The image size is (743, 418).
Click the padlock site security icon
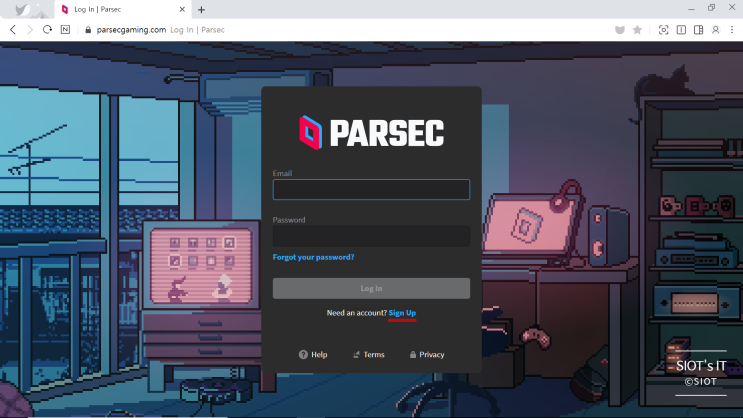coord(88,30)
